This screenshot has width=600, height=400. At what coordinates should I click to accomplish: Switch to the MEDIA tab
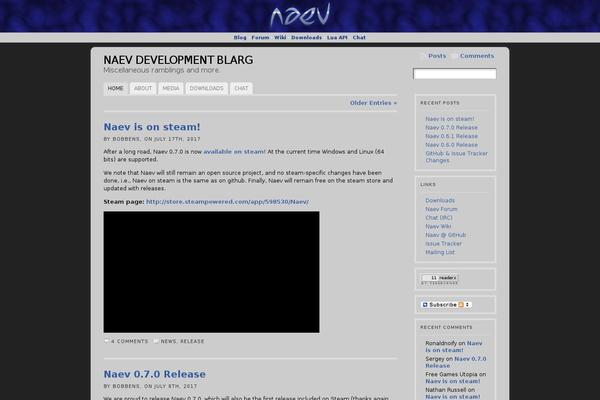[x=171, y=88]
